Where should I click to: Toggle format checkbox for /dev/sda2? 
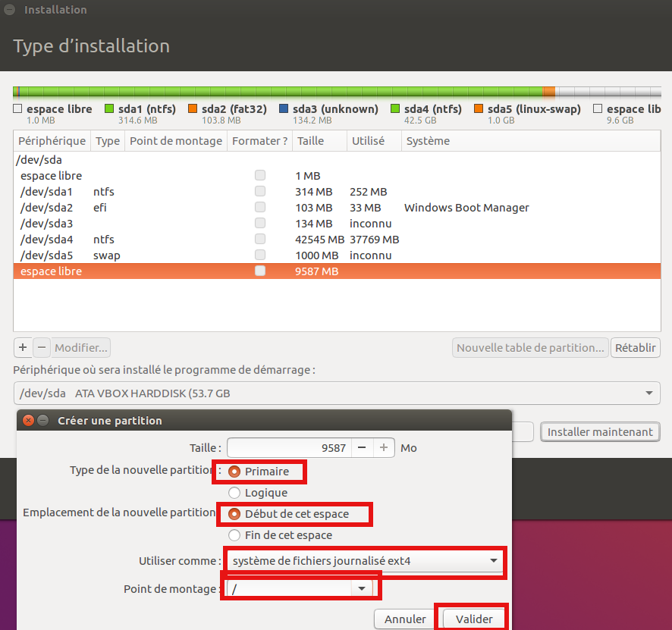point(259,207)
